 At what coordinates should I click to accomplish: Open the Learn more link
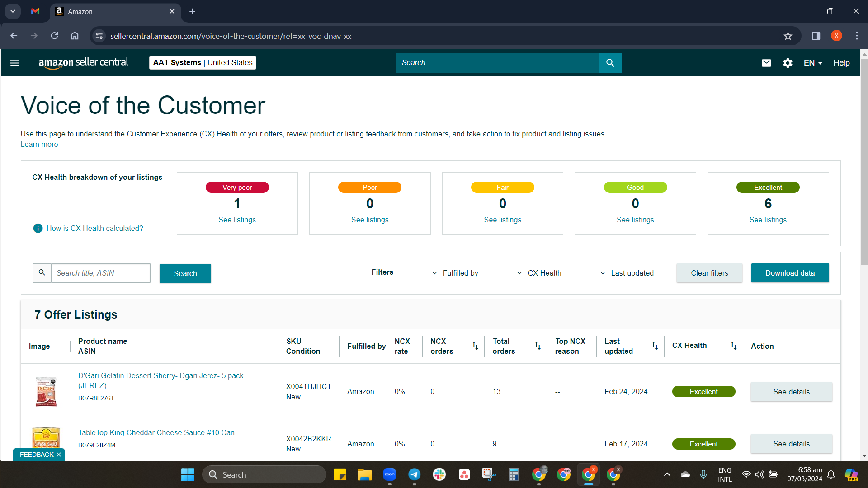pos(39,145)
